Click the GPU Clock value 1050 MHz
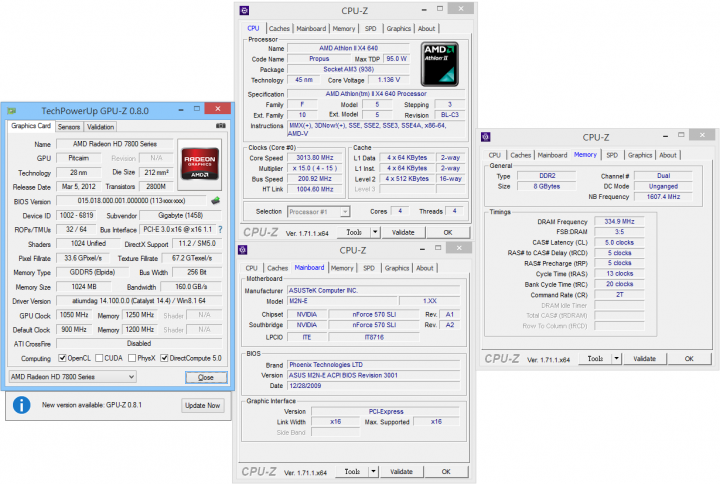Image resolution: width=720 pixels, height=484 pixels. point(74,315)
